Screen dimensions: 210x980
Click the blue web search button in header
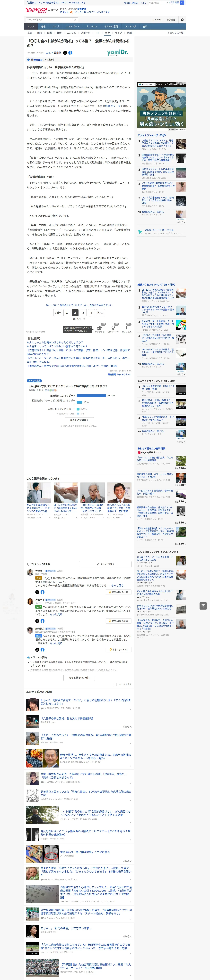tap(182, 3)
